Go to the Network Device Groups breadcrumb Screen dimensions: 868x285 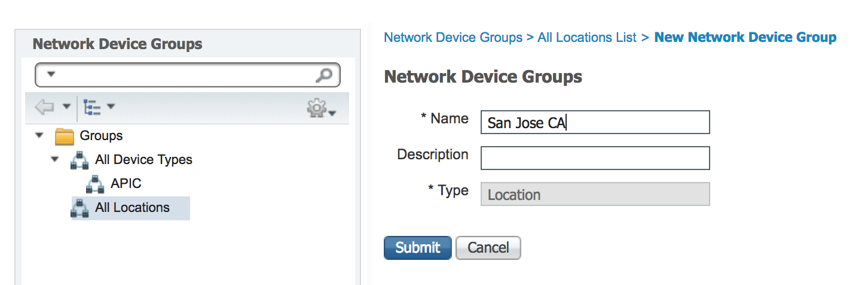click(x=453, y=38)
